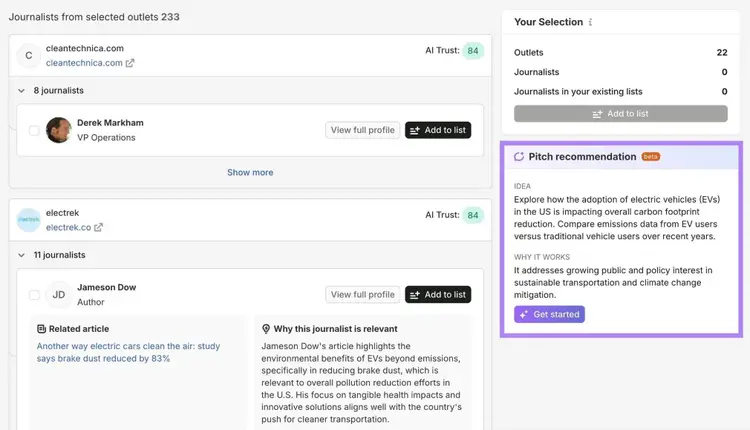Click the cleantechnica 'C' outlet avatar
The width and height of the screenshot is (750, 430).
[x=29, y=55]
